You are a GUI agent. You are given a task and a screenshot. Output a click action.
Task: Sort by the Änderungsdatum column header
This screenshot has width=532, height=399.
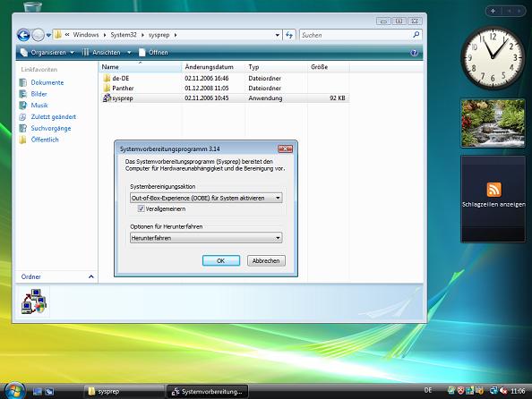click(x=213, y=67)
